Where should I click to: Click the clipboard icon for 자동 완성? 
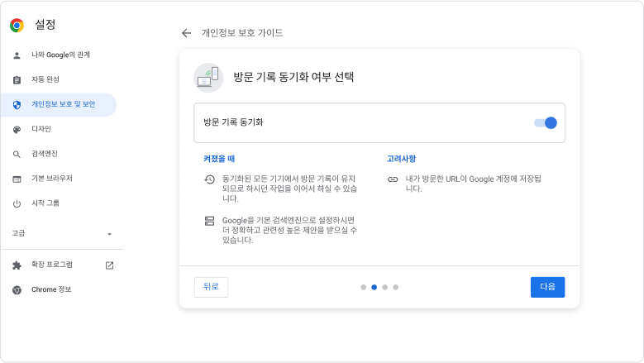coord(17,80)
